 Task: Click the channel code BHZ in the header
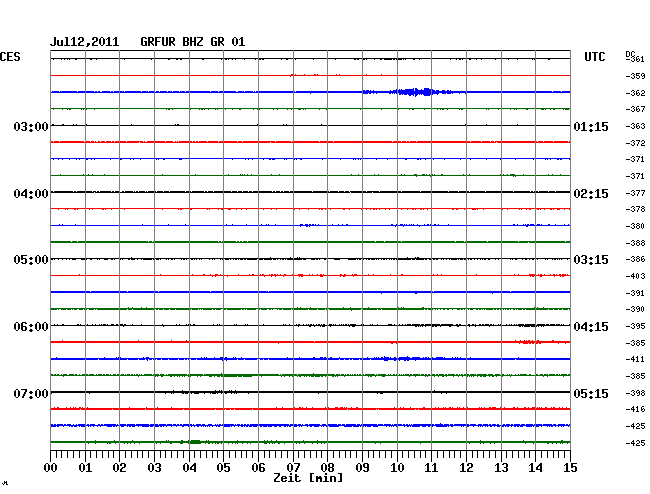193,42
